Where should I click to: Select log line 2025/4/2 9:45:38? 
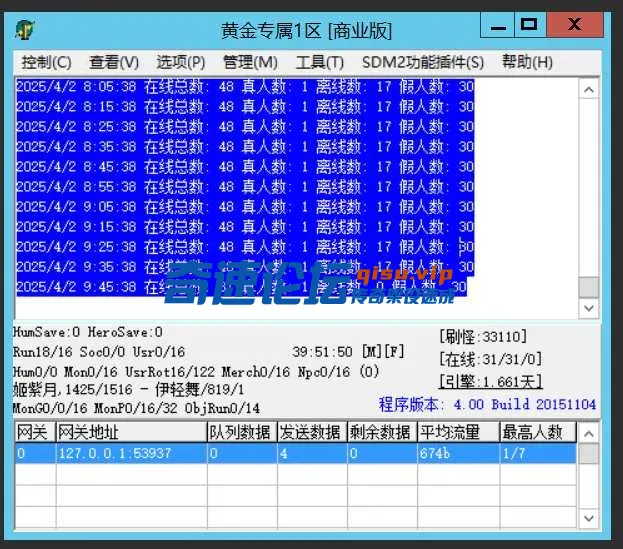[x=242, y=287]
